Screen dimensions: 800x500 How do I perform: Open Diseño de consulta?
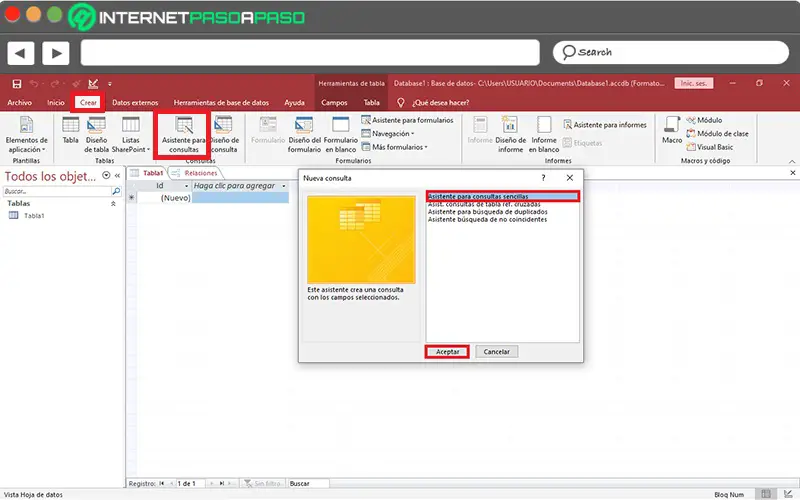[x=224, y=135]
